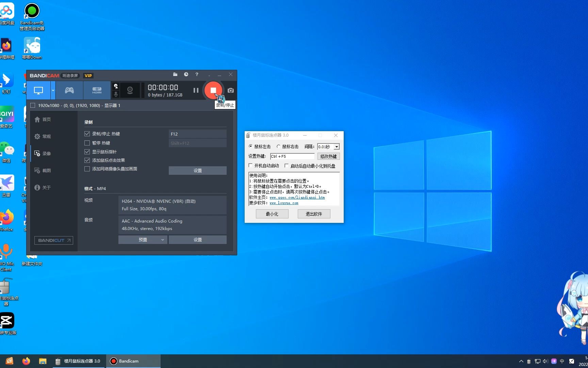588x368 pixels.
Task: Open 唧唧Down desktop icon
Action: (x=32, y=48)
